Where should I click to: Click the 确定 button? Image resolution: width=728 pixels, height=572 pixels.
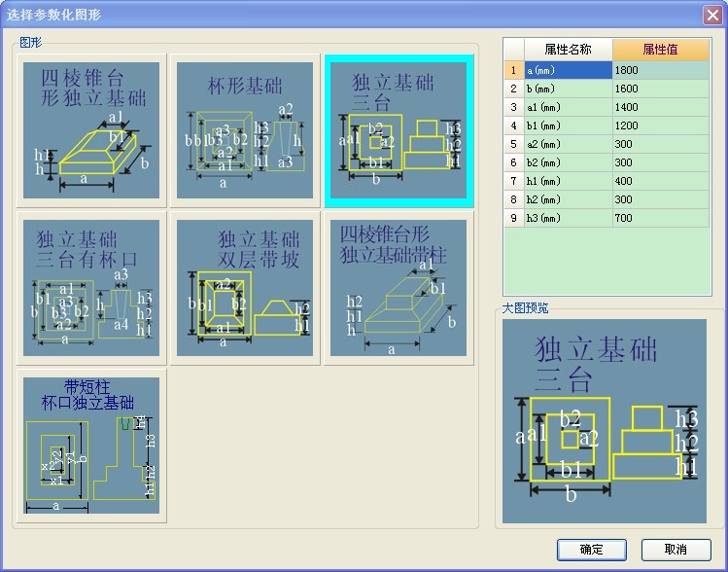(592, 550)
